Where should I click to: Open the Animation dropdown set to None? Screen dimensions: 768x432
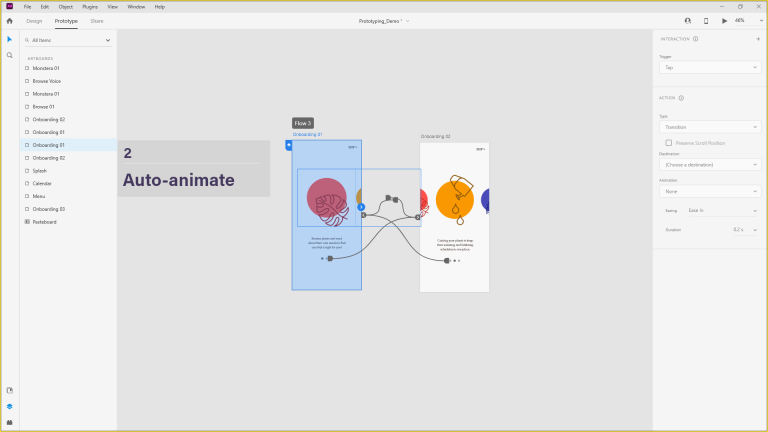(x=709, y=191)
